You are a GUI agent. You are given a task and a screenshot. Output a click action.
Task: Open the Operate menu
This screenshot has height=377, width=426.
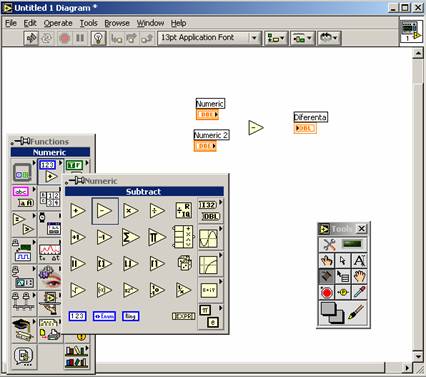pos(58,23)
